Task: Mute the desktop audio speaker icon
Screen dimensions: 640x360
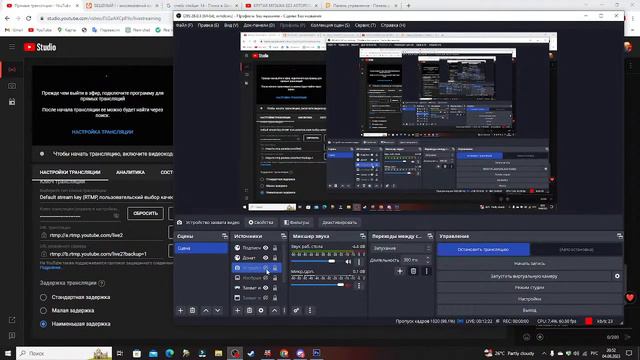Action: point(348,262)
